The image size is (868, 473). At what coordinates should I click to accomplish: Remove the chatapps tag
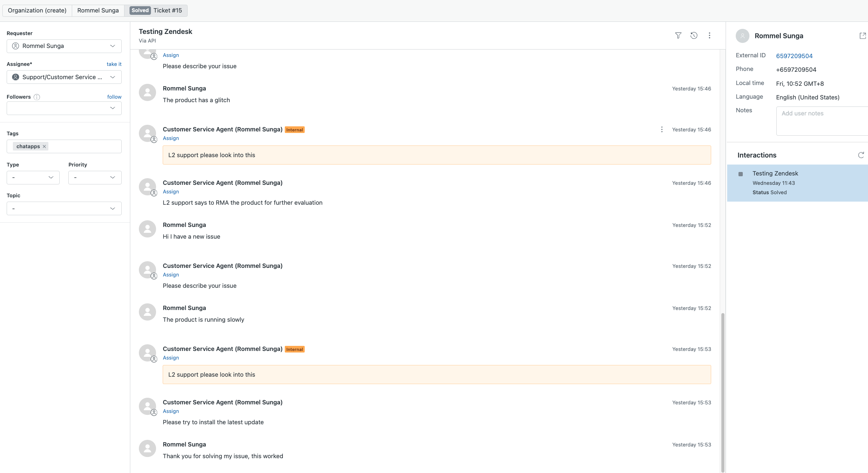[44, 147]
